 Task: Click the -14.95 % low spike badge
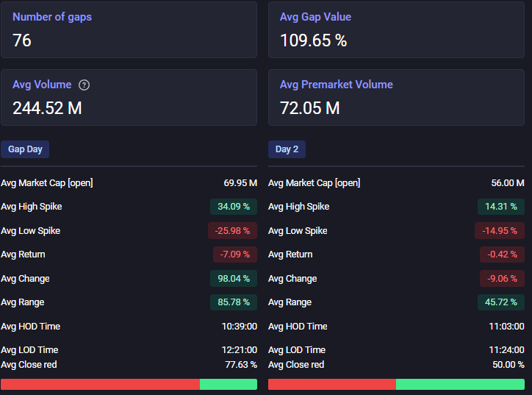coord(500,231)
